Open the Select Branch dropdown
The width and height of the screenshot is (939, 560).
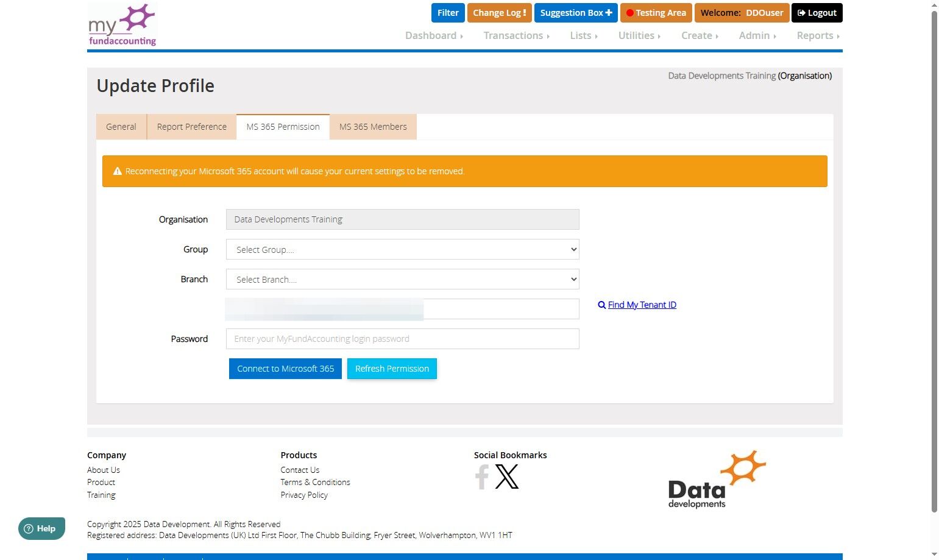[403, 279]
